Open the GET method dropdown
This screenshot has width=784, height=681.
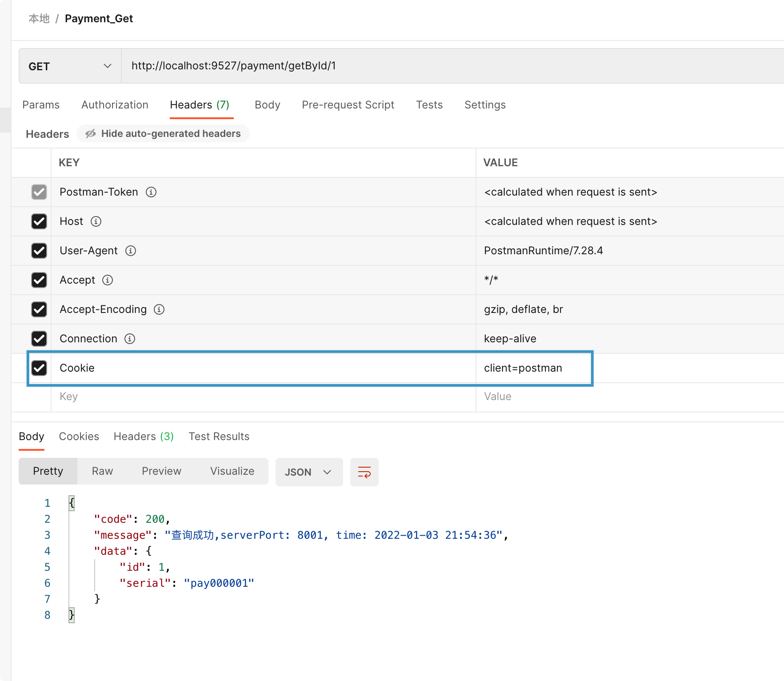coord(70,66)
